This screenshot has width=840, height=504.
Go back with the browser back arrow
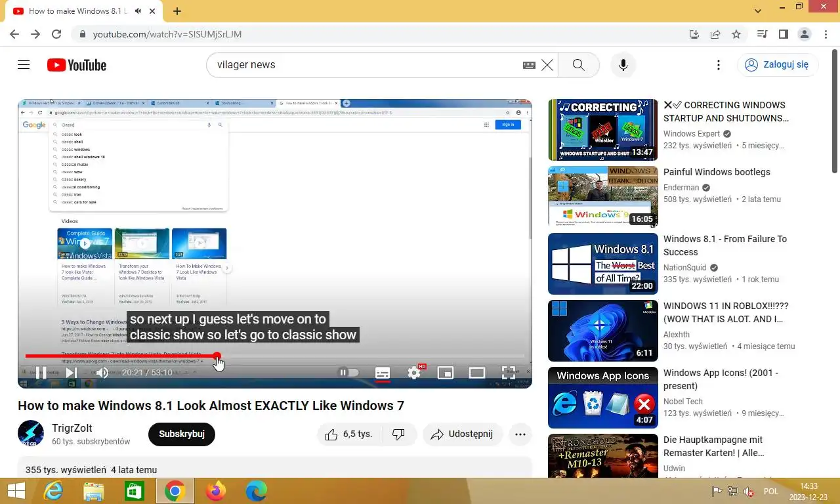tap(14, 34)
